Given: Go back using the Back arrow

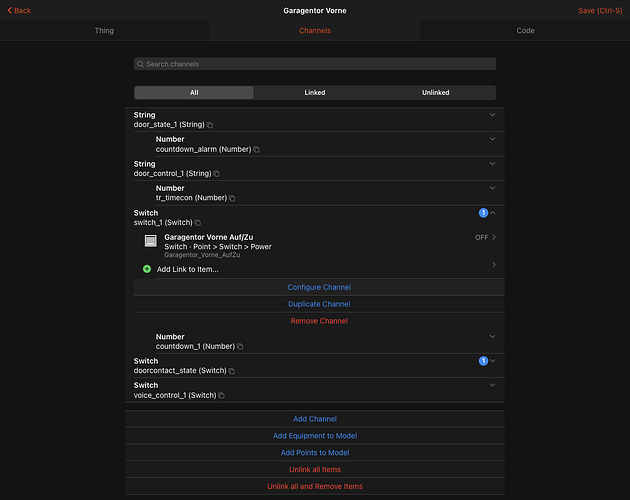Looking at the screenshot, I should [19, 10].
